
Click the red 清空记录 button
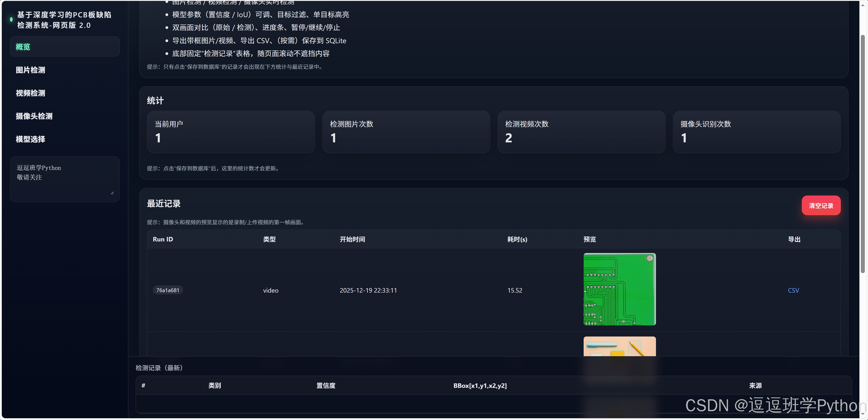tap(821, 205)
